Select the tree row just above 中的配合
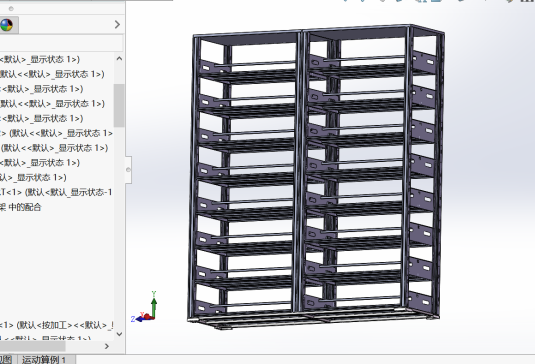Viewport: 535px width, 364px height. 56,192
